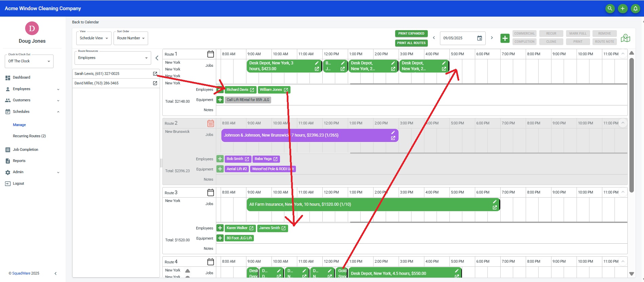Click the notification bell icon
This screenshot has width=644, height=282.
(635, 8)
